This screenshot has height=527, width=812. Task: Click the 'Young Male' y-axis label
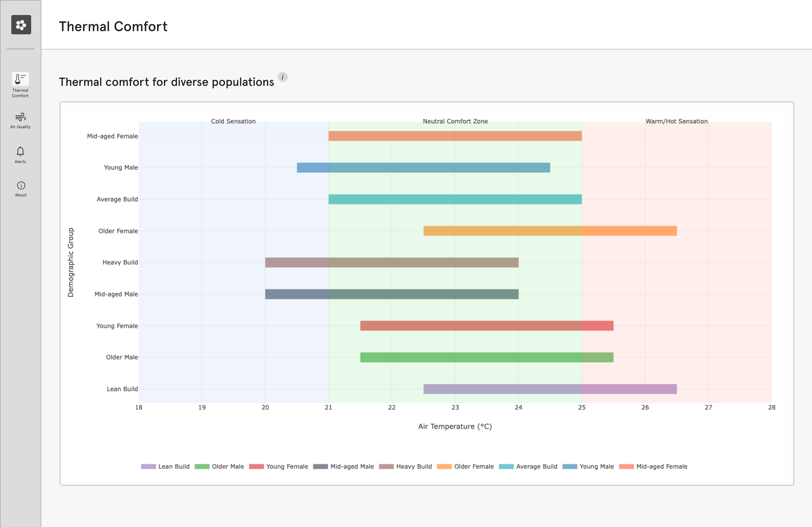(121, 167)
